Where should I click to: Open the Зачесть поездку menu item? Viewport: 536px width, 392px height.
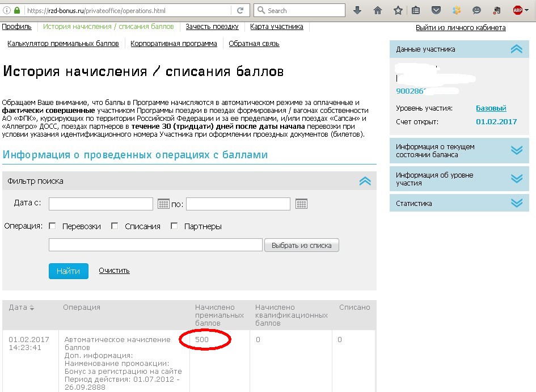click(212, 27)
